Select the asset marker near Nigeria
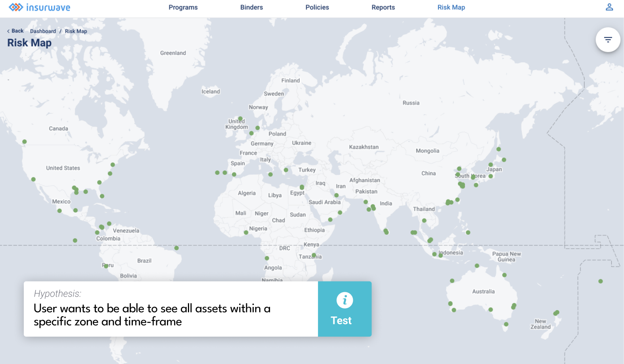 pyautogui.click(x=246, y=232)
